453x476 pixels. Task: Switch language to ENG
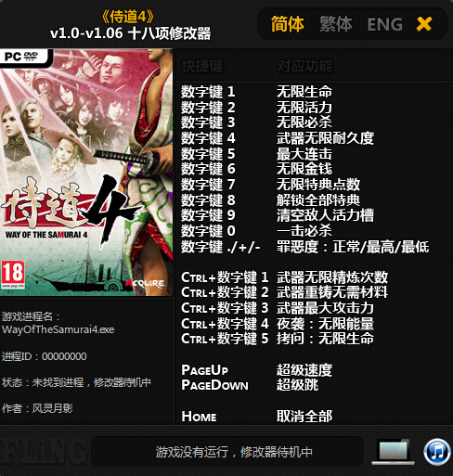(x=385, y=24)
